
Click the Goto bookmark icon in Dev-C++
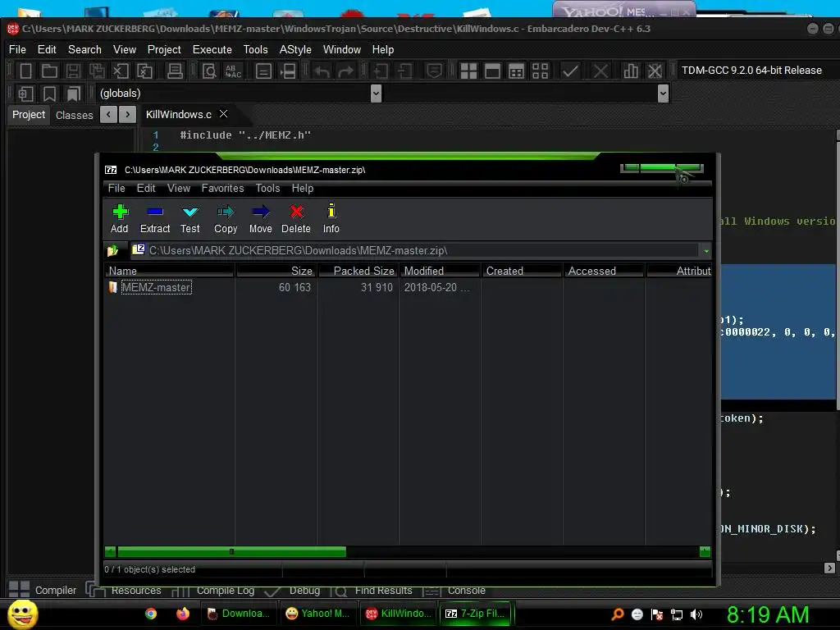73,94
